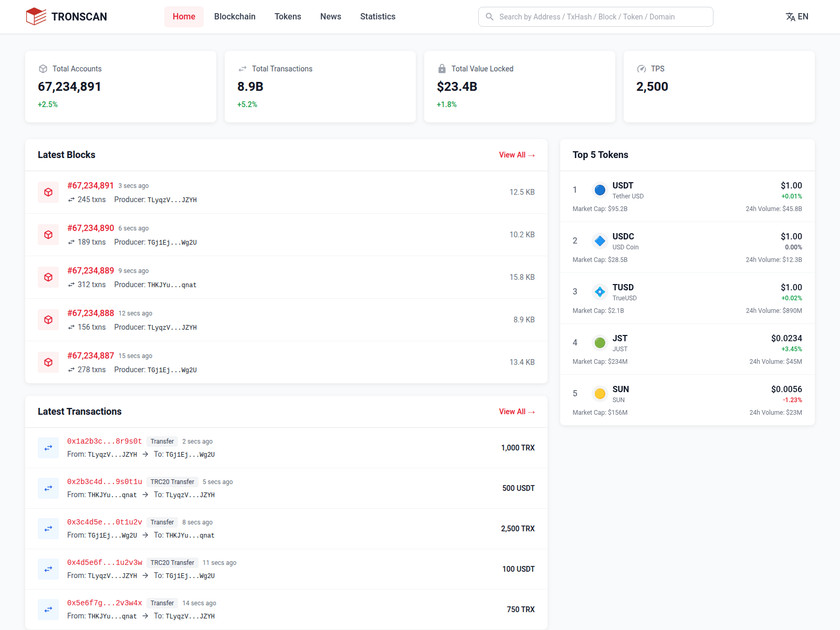Click the search magnifier icon
Image resolution: width=840 pixels, height=630 pixels.
[489, 17]
